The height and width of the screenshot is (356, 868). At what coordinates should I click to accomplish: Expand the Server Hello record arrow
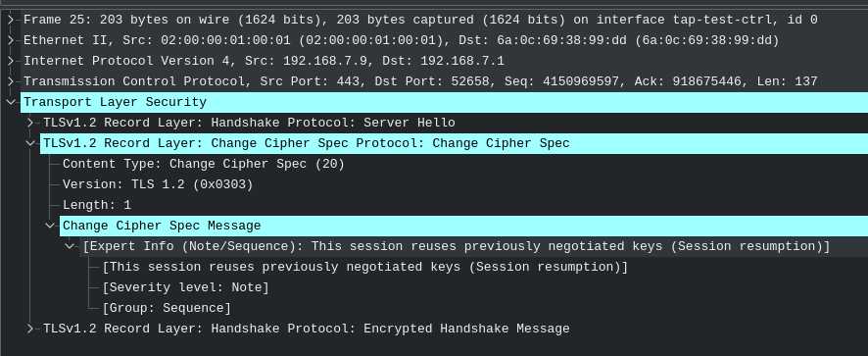(x=30, y=123)
